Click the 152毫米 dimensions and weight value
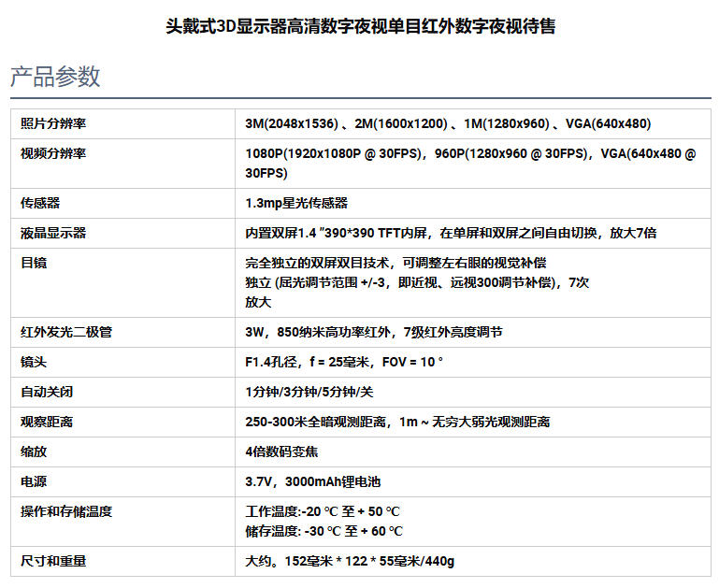Image resolution: width=719 pixels, height=588 pixels. click(x=350, y=561)
